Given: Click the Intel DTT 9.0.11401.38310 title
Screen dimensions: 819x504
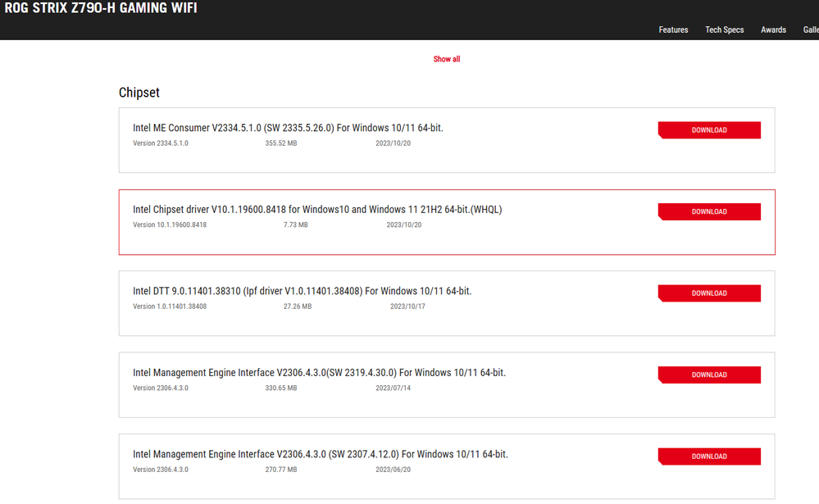Looking at the screenshot, I should (302, 291).
